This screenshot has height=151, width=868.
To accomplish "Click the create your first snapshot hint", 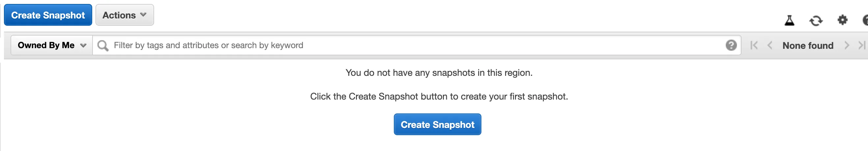I will tap(439, 97).
